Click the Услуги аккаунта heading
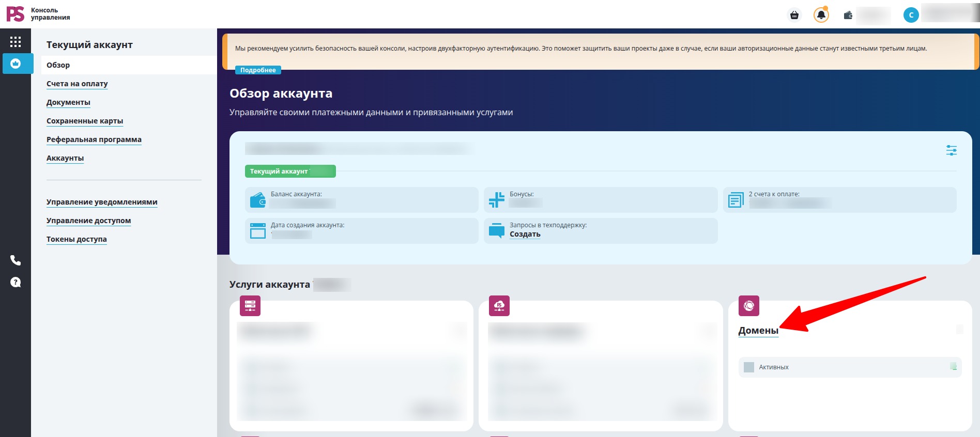The width and height of the screenshot is (980, 437). coord(270,285)
